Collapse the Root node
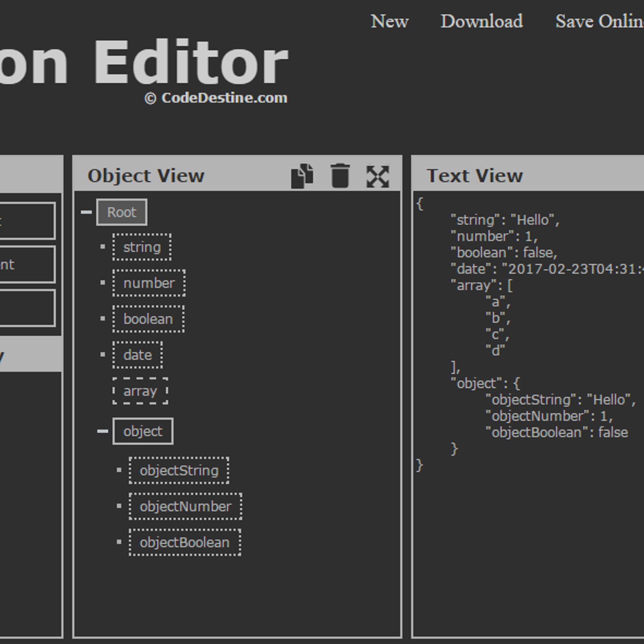 (x=86, y=212)
